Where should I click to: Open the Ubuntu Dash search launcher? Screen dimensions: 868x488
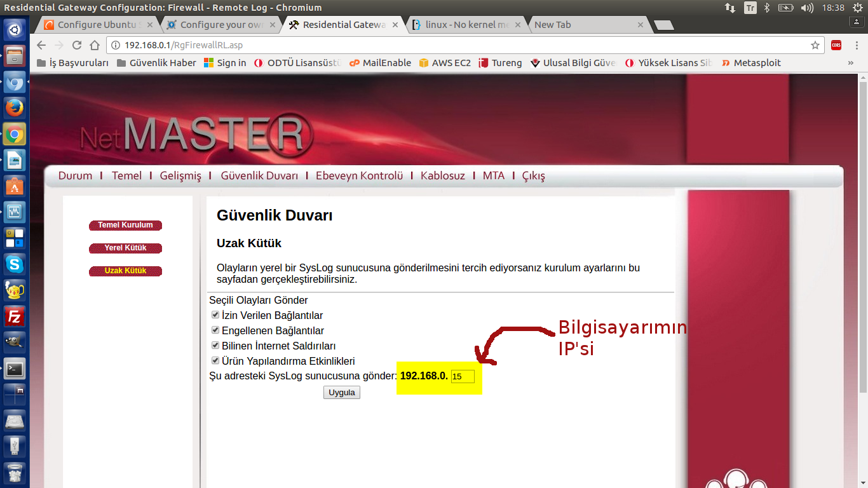[x=15, y=29]
